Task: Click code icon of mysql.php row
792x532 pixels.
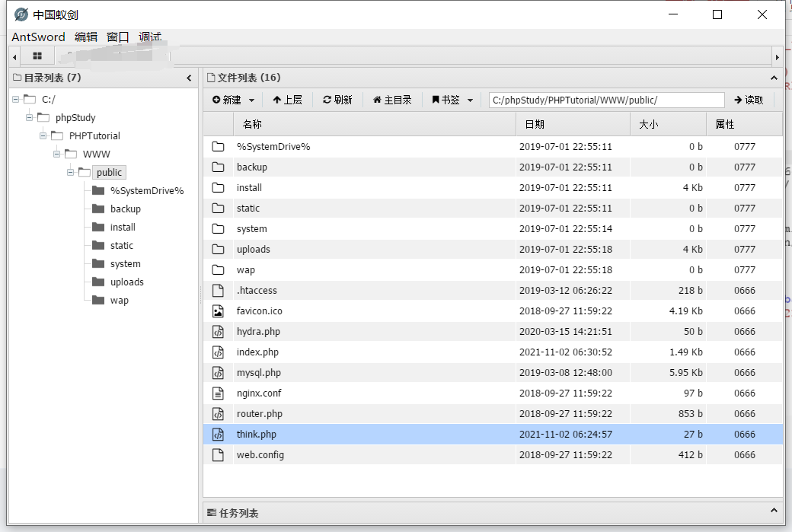Action: click(x=218, y=372)
